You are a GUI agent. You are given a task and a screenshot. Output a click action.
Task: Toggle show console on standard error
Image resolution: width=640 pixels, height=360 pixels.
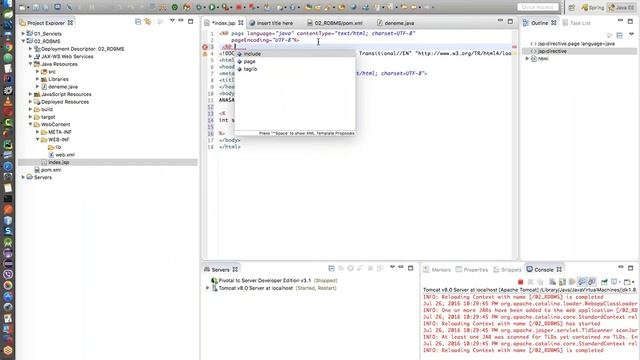(591, 282)
